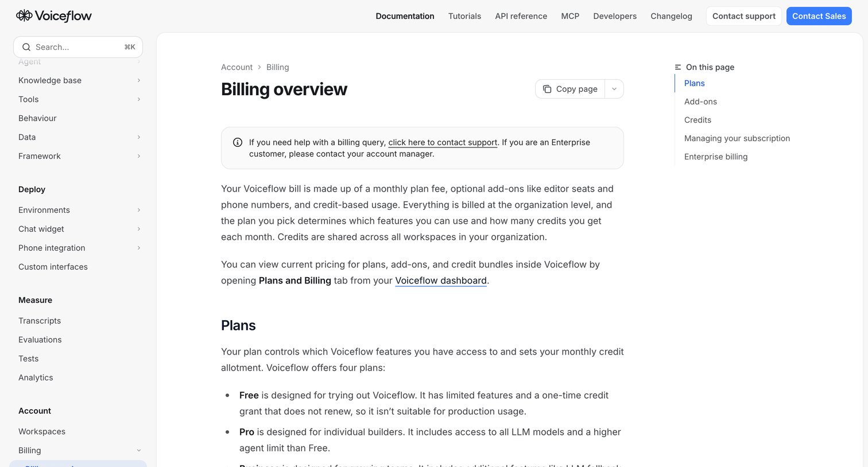The height and width of the screenshot is (467, 868).
Task: Open the API reference nav tab
Action: pos(521,16)
